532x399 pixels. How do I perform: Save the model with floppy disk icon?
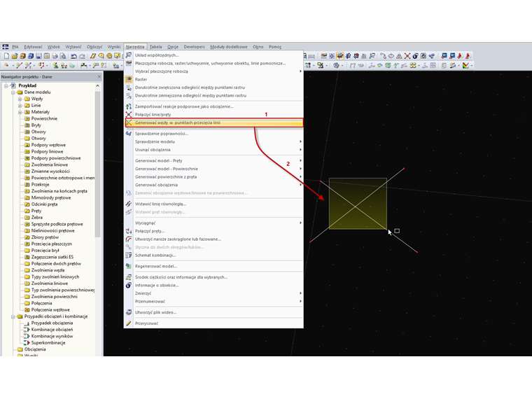point(38,55)
